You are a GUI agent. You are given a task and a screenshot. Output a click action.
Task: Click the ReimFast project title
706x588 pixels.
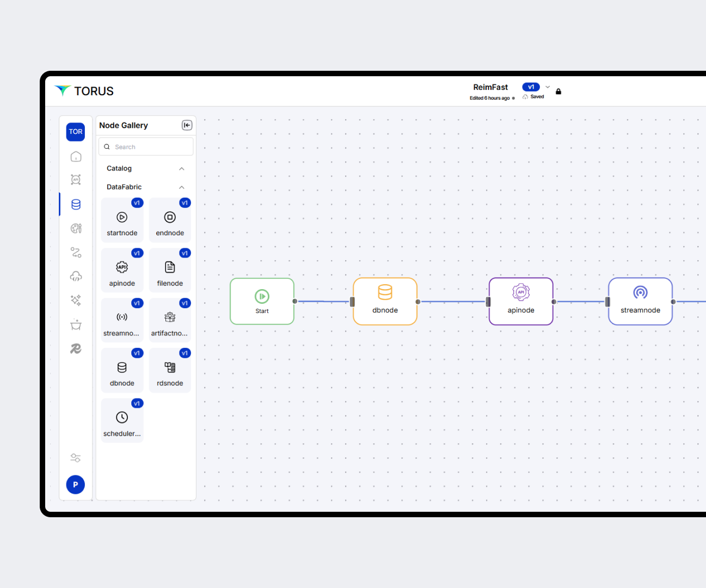[490, 87]
